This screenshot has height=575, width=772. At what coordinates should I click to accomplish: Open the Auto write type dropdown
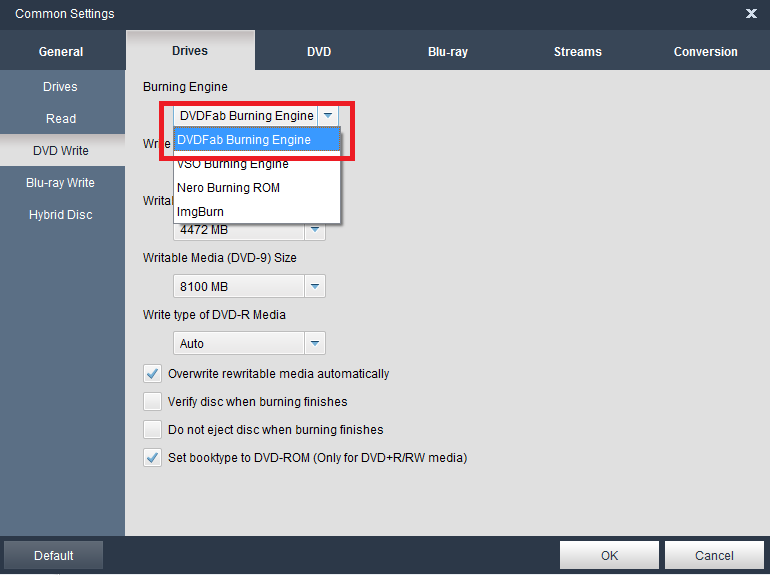coord(249,343)
